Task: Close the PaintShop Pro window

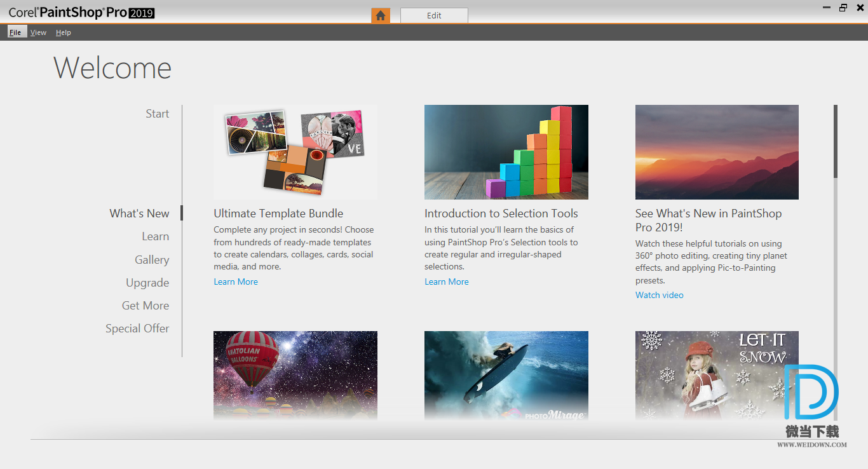Action: pos(859,8)
